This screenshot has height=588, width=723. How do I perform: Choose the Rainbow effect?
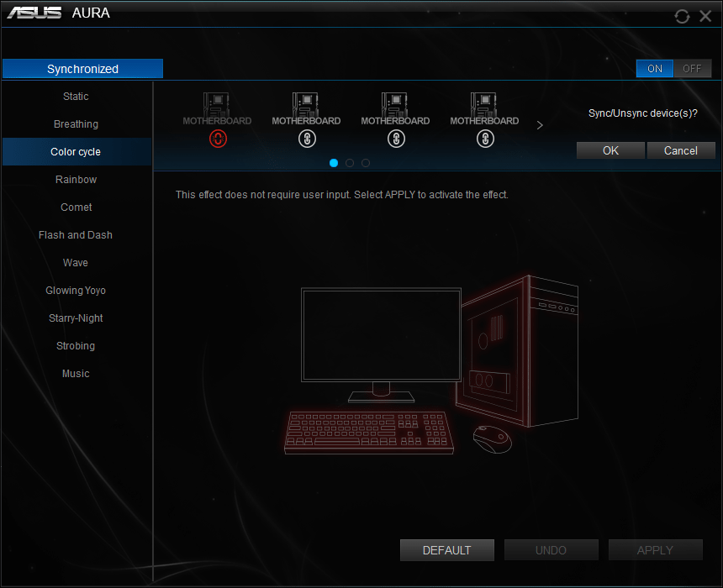tap(76, 179)
